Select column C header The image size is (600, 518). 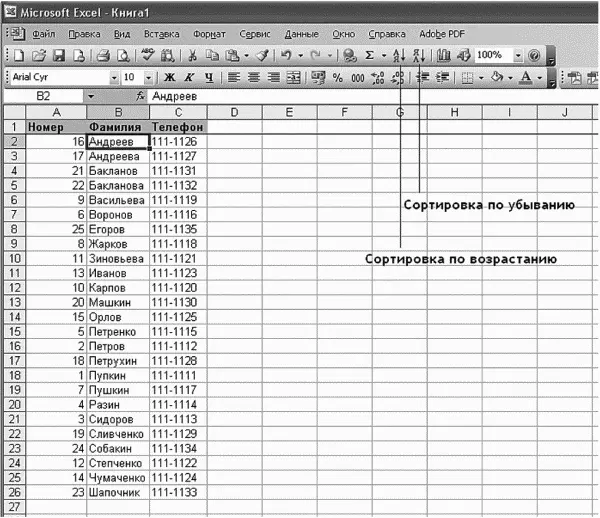pyautogui.click(x=178, y=112)
